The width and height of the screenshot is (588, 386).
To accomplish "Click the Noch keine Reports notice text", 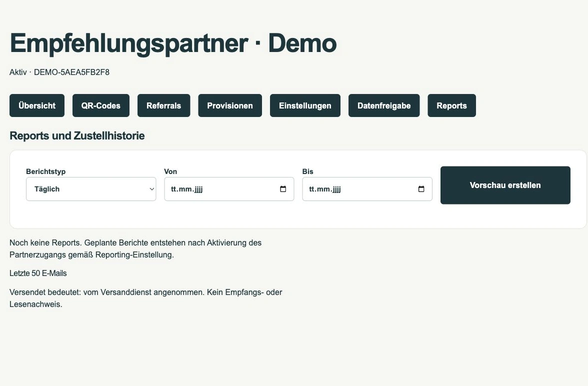I will pos(135,248).
